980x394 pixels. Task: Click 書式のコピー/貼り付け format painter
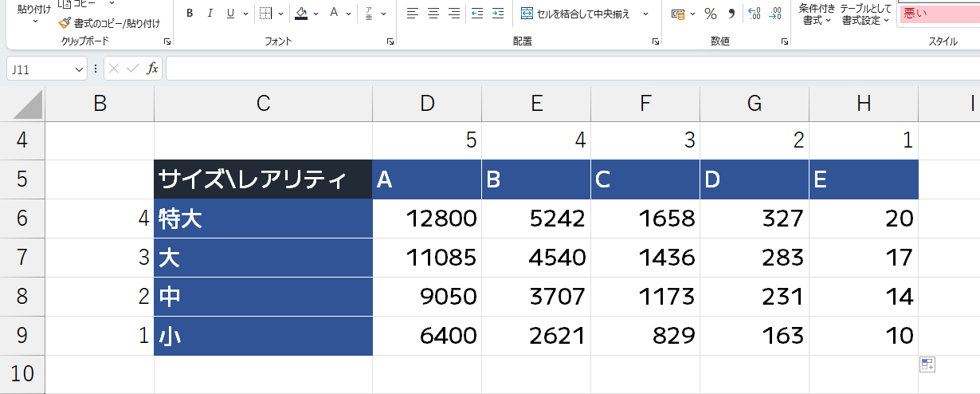(x=108, y=22)
